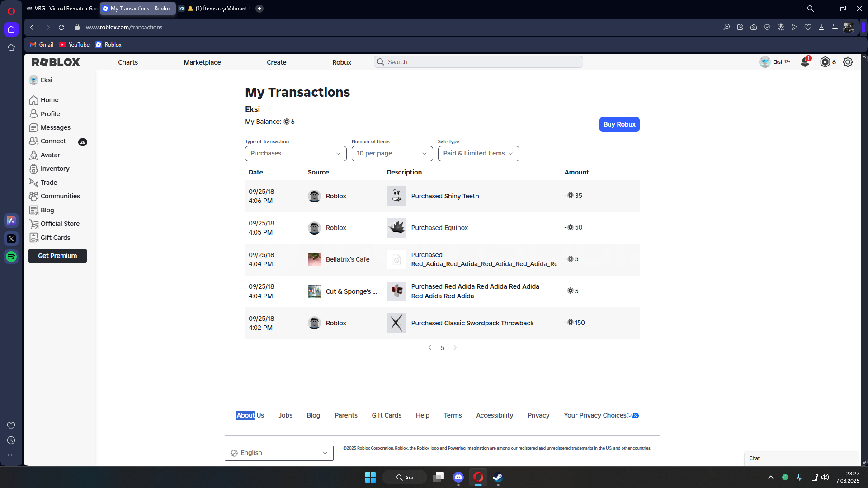Click the browser address bar URL
This screenshot has width=868, height=488.
pos(124,27)
